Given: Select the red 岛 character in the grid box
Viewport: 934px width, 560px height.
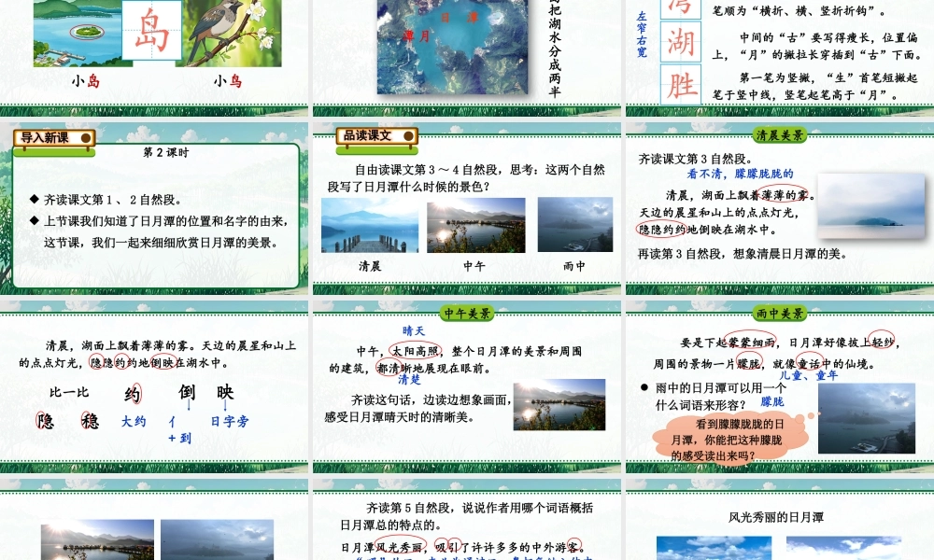Looking at the screenshot, I should [x=151, y=30].
